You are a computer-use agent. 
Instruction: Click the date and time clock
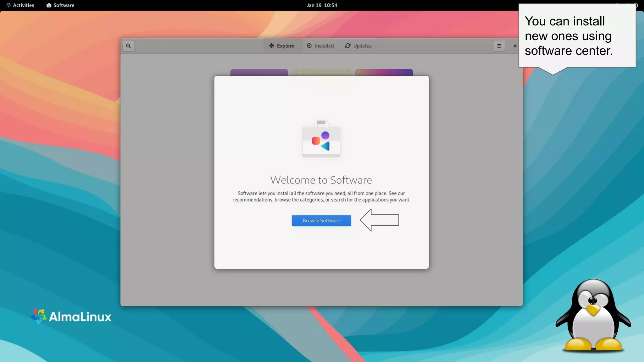click(x=322, y=5)
